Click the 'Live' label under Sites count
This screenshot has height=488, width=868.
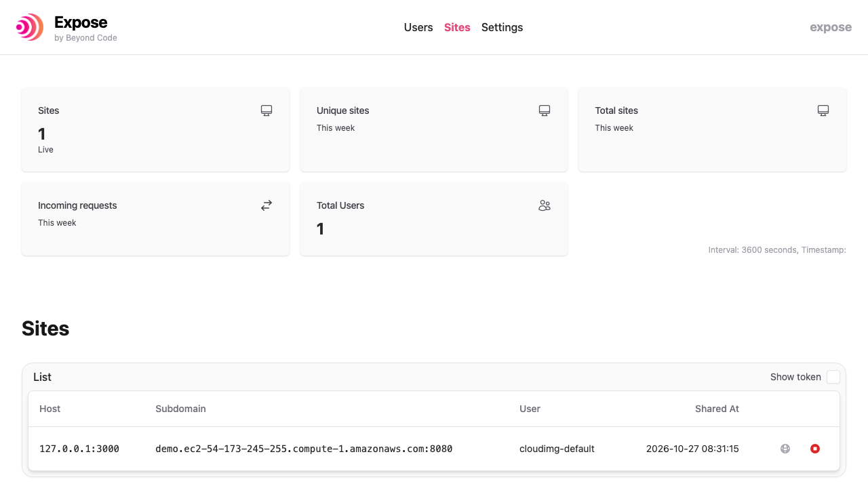click(x=45, y=150)
